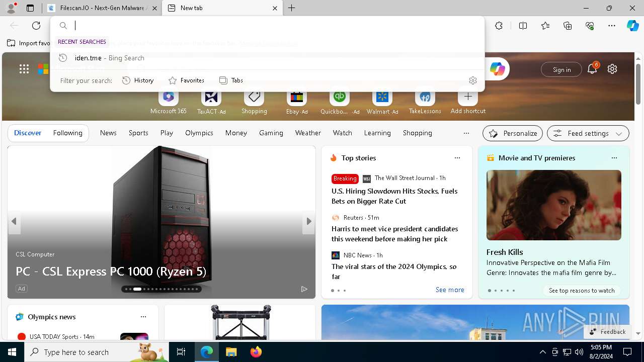The image size is (644, 362).
Task: Show previous carousel slide
Action: [14, 221]
